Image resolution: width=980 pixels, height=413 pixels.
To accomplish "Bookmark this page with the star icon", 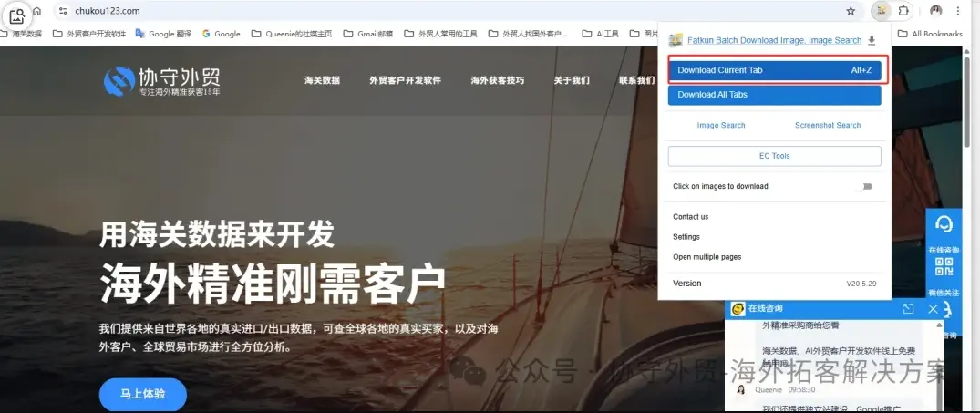I will [x=851, y=11].
